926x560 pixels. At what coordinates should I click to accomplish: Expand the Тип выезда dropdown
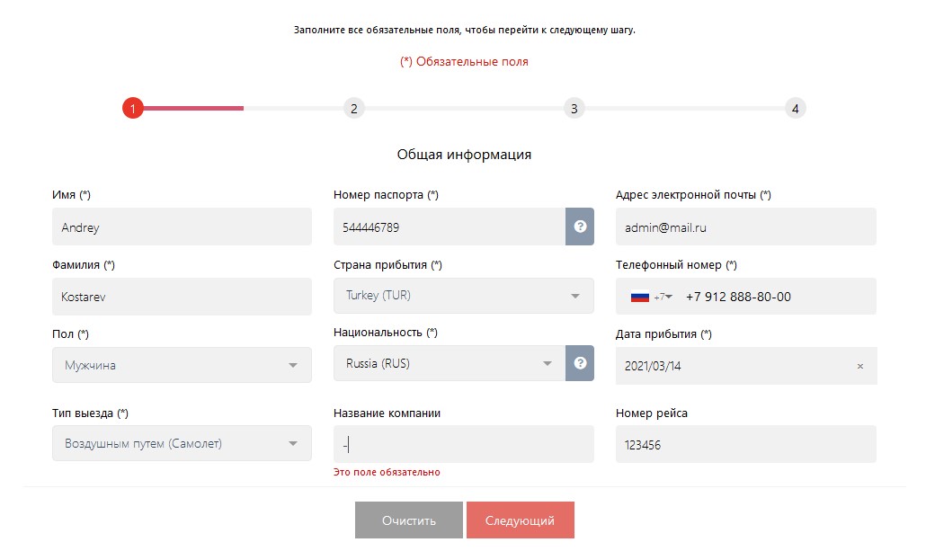pos(182,443)
